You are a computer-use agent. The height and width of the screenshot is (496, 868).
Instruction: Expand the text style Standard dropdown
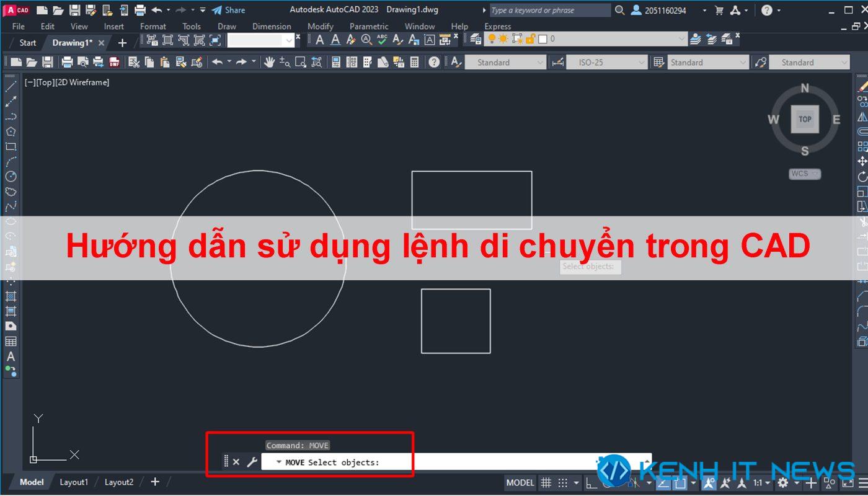(541, 62)
